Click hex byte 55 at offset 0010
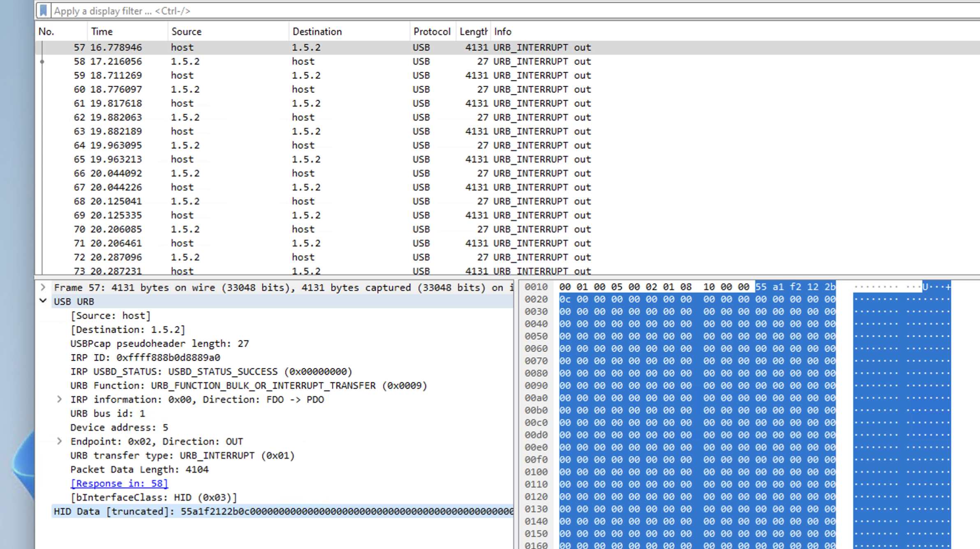The width and height of the screenshot is (980, 549). pos(760,287)
